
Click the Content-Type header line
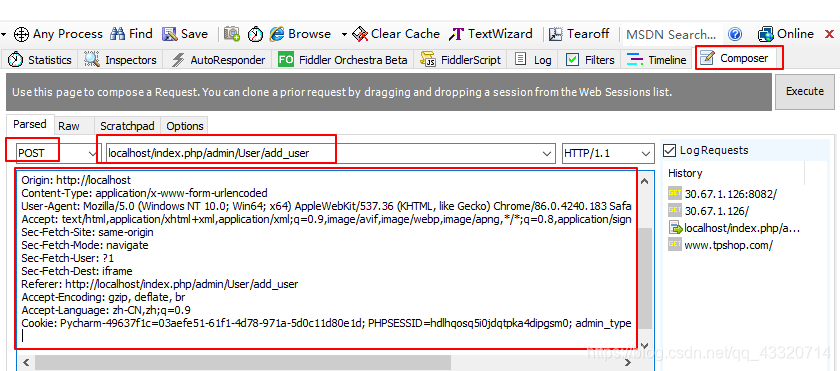point(144,193)
